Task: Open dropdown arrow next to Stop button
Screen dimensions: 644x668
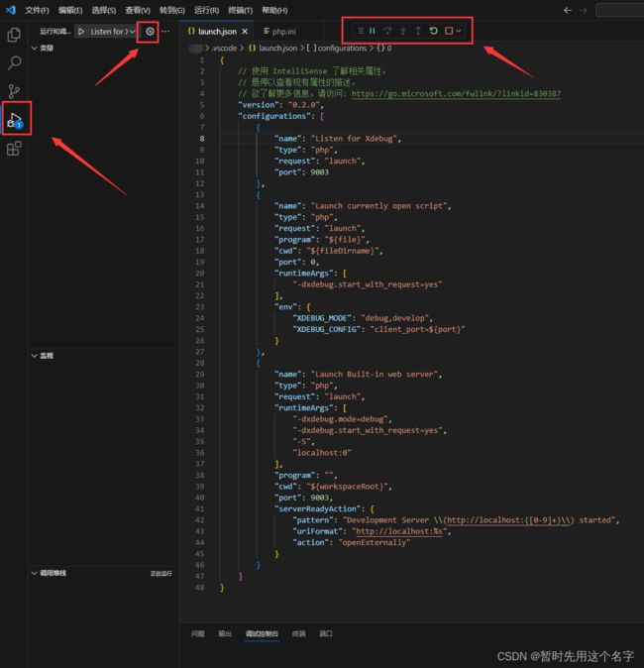Action: point(459,31)
